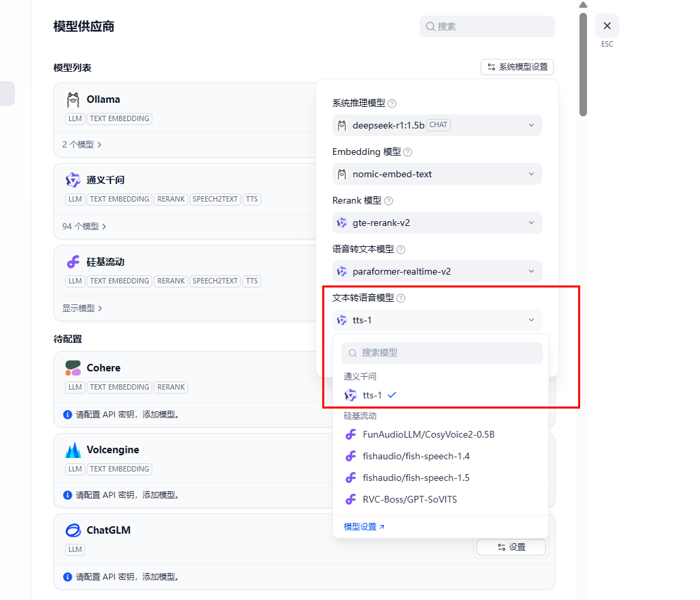Click the CHAT tag beside deepseek-r1:1.5b
Viewport: 700px width, 600px height.
[x=438, y=125]
